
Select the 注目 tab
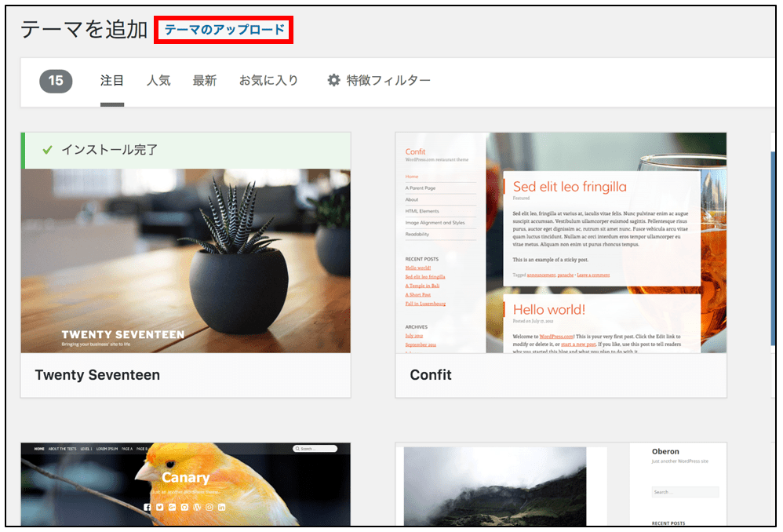click(112, 80)
